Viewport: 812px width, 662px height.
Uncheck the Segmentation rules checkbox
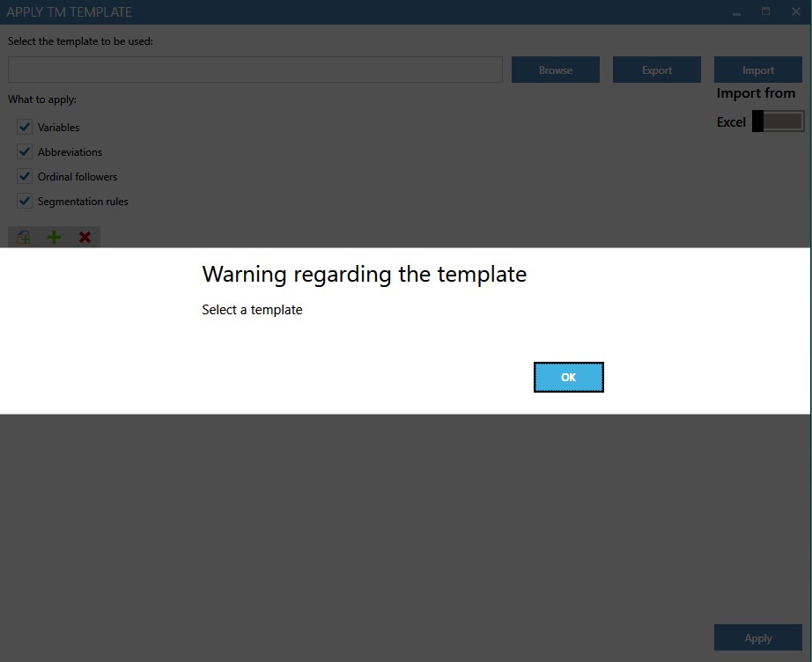coord(25,201)
